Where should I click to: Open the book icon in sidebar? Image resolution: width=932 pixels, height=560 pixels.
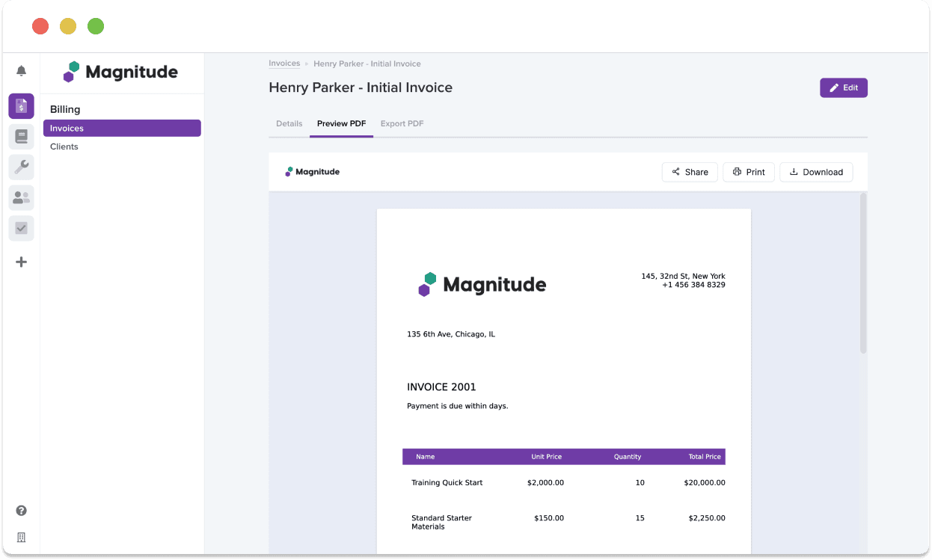click(21, 137)
